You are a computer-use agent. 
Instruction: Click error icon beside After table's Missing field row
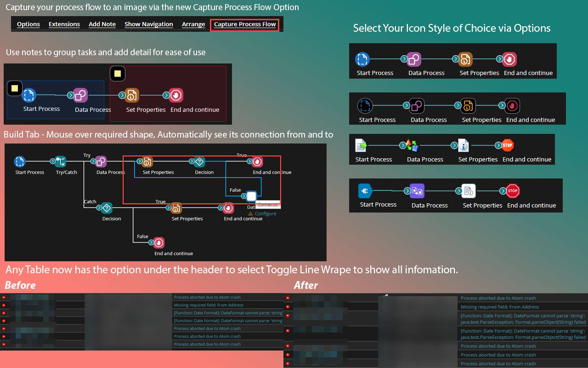coord(288,307)
